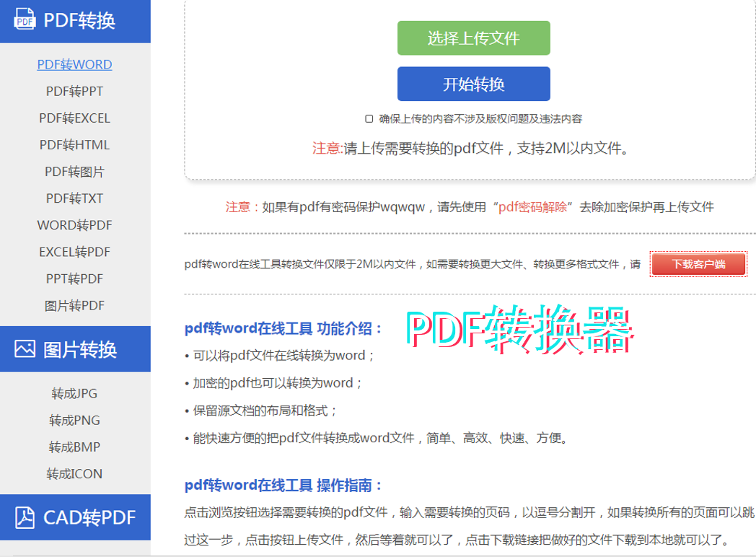Choose 转成ICON image conversion
Screen dimensions: 756x557
pyautogui.click(x=75, y=474)
